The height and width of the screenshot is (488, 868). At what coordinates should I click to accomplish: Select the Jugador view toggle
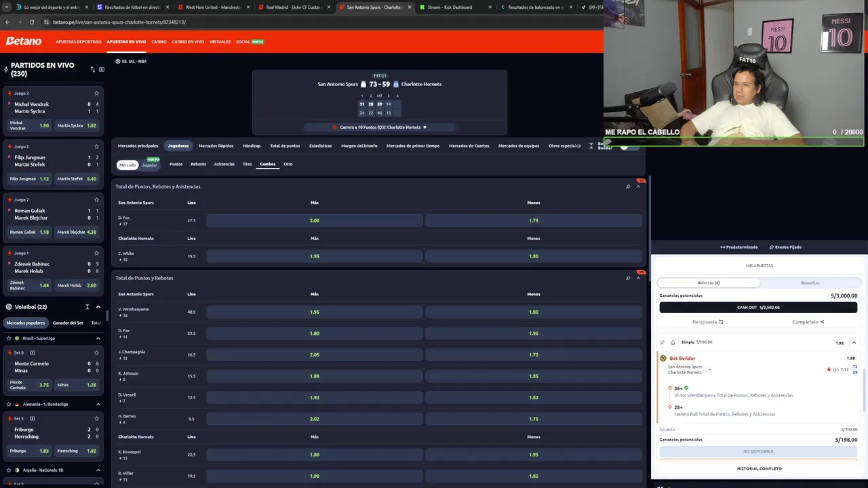click(x=149, y=165)
